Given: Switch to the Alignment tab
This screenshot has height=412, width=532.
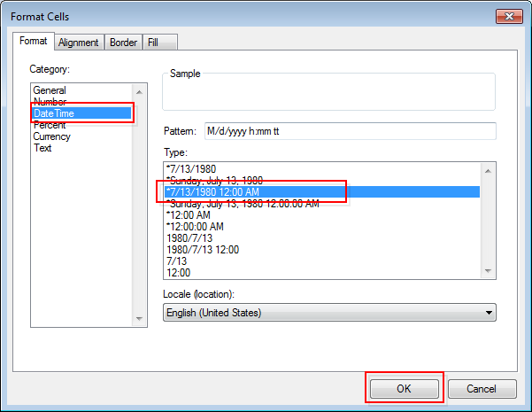Looking at the screenshot, I should coord(78,42).
